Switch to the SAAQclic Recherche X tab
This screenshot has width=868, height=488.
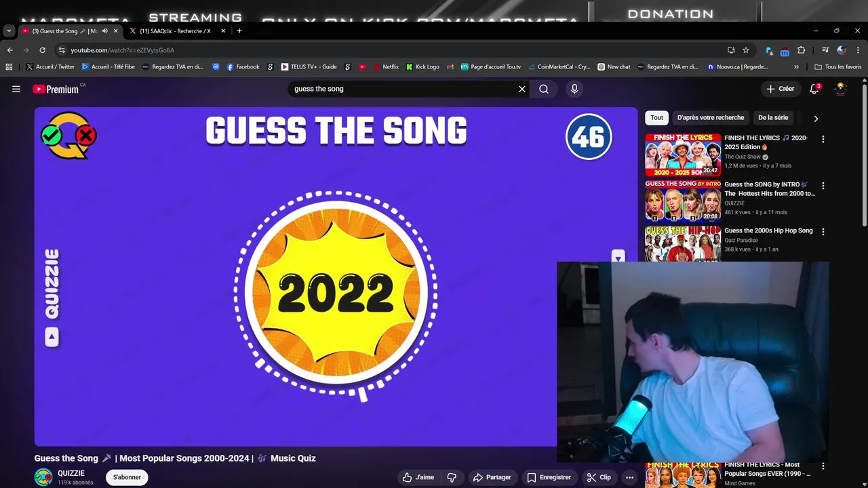(175, 30)
